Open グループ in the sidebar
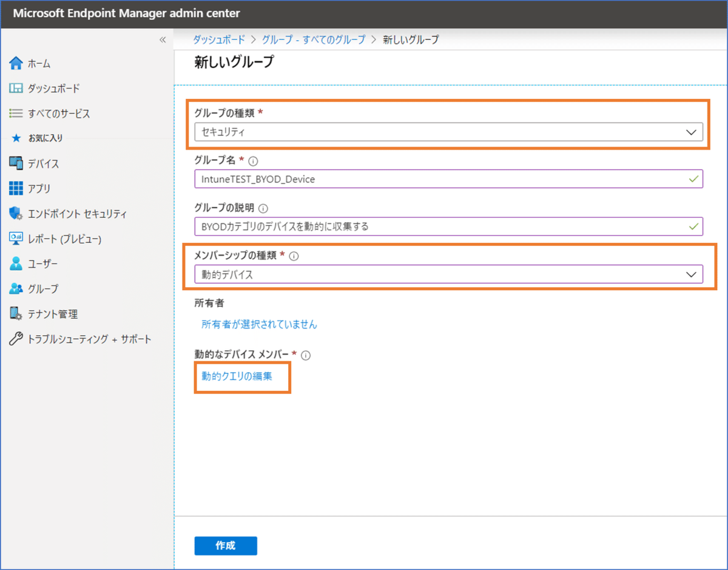The width and height of the screenshot is (728, 570). tap(43, 289)
